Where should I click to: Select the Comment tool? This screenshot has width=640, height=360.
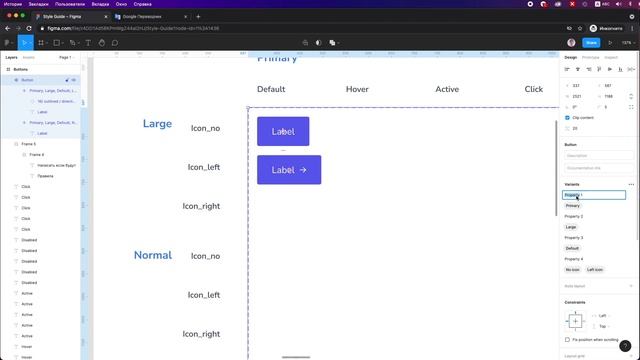[x=115, y=43]
